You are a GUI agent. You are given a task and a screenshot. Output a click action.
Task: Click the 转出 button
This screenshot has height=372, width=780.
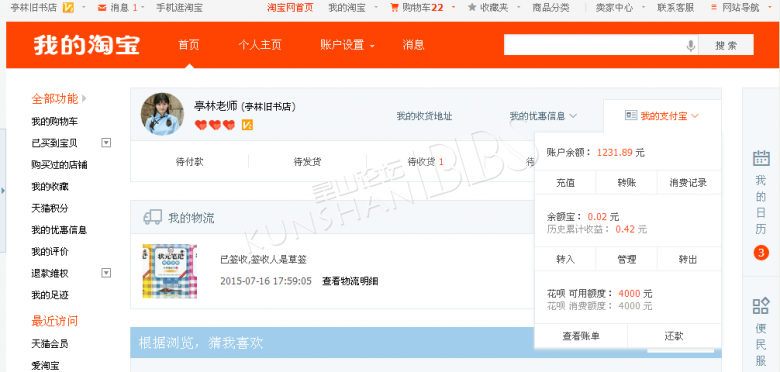(x=689, y=259)
